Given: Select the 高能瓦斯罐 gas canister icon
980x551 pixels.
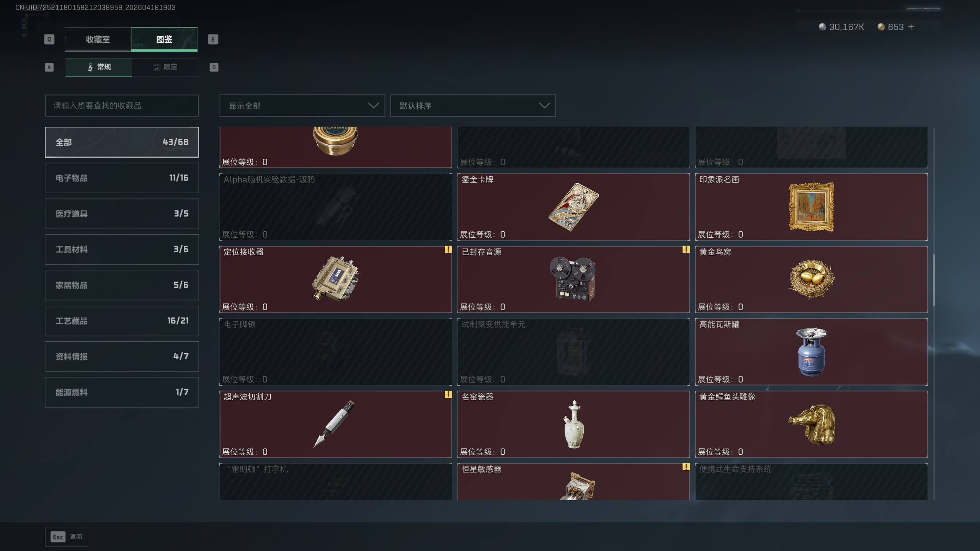Looking at the screenshot, I should coord(811,352).
